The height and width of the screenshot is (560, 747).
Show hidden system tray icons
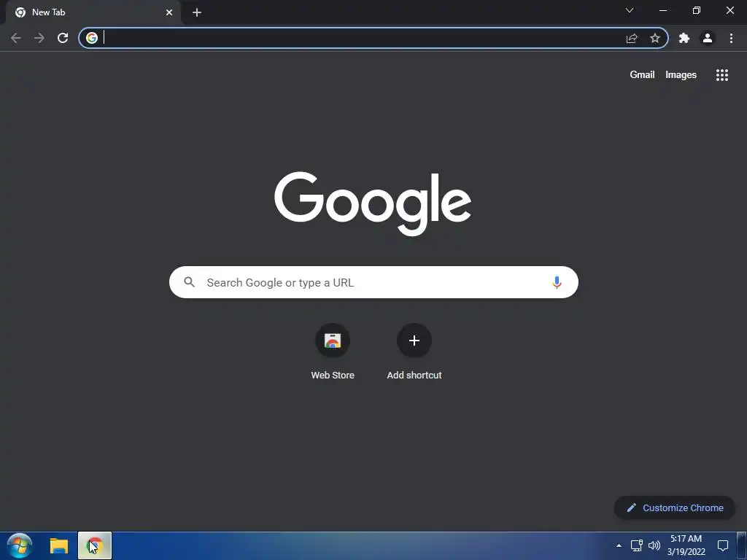point(619,545)
